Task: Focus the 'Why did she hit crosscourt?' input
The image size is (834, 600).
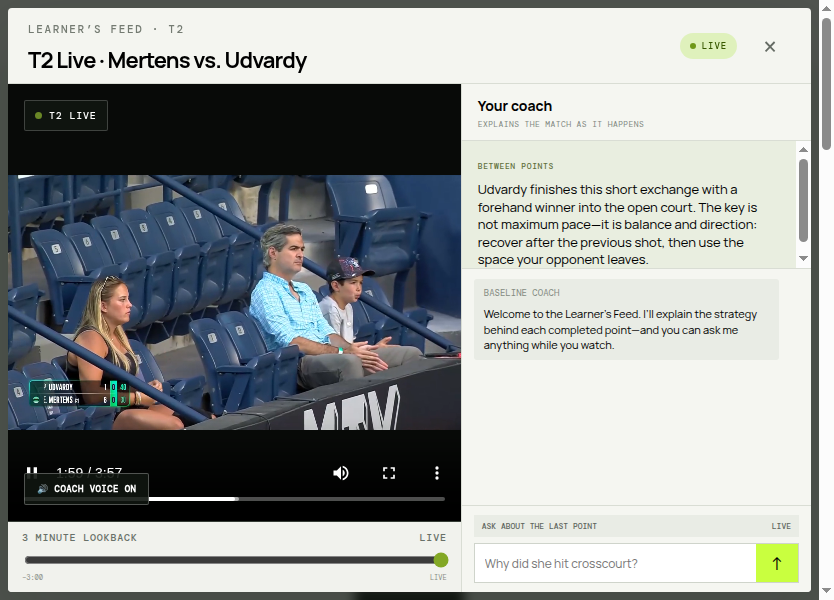Action: [615, 563]
